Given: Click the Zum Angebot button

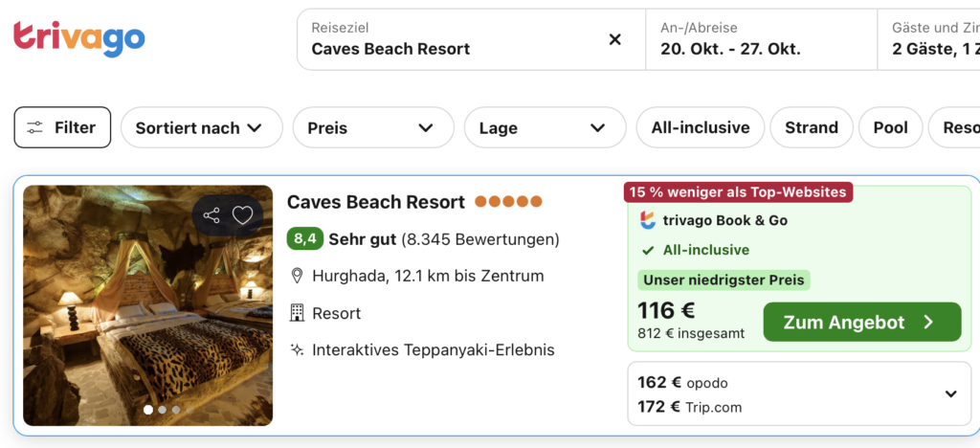Looking at the screenshot, I should coord(862,322).
